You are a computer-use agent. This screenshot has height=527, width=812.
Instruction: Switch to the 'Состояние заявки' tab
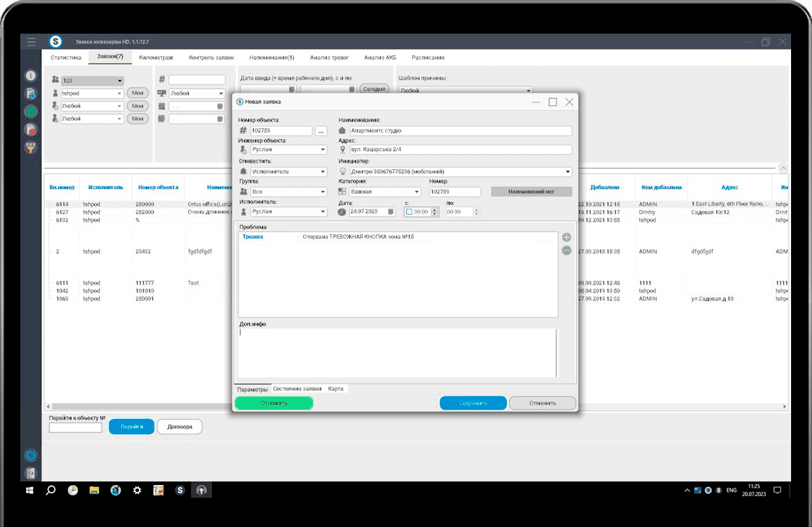(297, 389)
